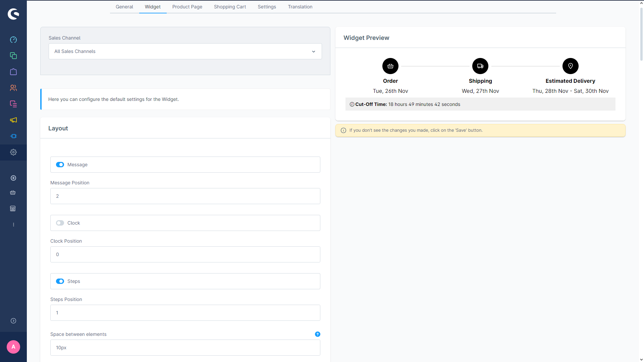This screenshot has height=362, width=644.
Task: Click the 'Thu, 28th Nov - Sat, 30th Nov' range
Action: (570, 91)
